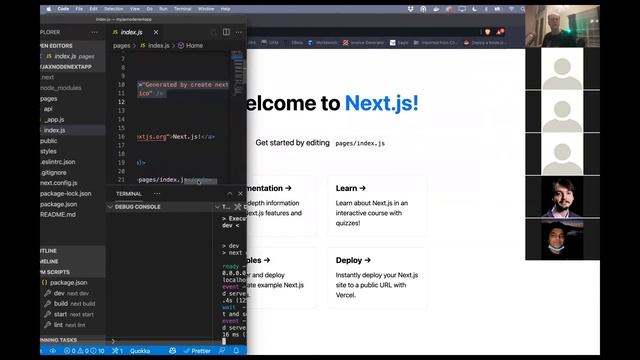Open the Apple menu
Image resolution: width=640 pixels, height=360 pixels.
click(49, 9)
